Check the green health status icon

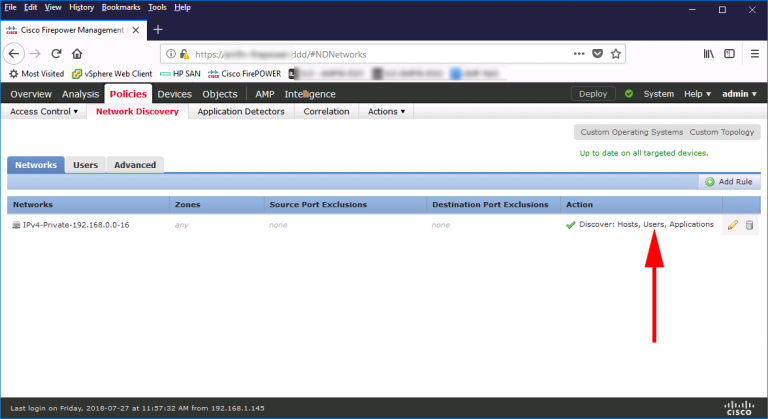pos(629,94)
